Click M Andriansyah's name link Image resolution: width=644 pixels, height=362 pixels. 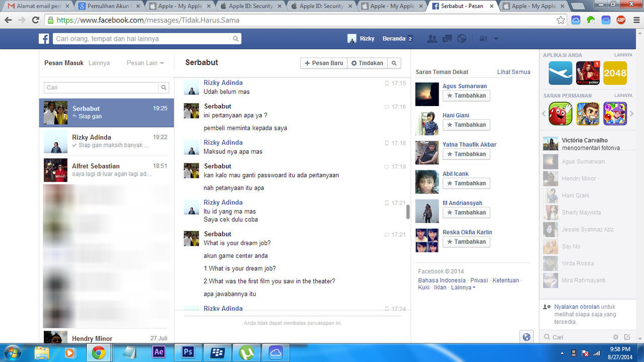pyautogui.click(x=462, y=203)
